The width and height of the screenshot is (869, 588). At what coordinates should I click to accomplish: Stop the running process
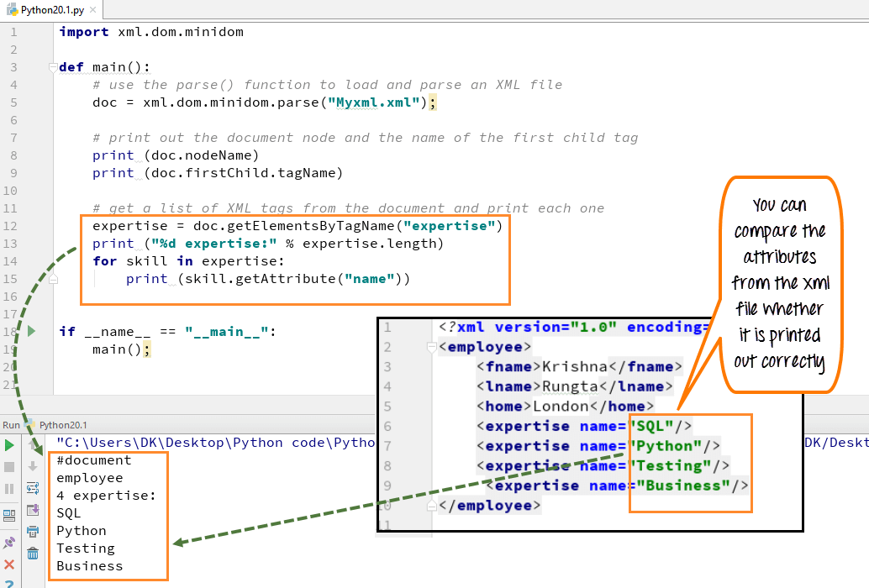click(x=8, y=465)
